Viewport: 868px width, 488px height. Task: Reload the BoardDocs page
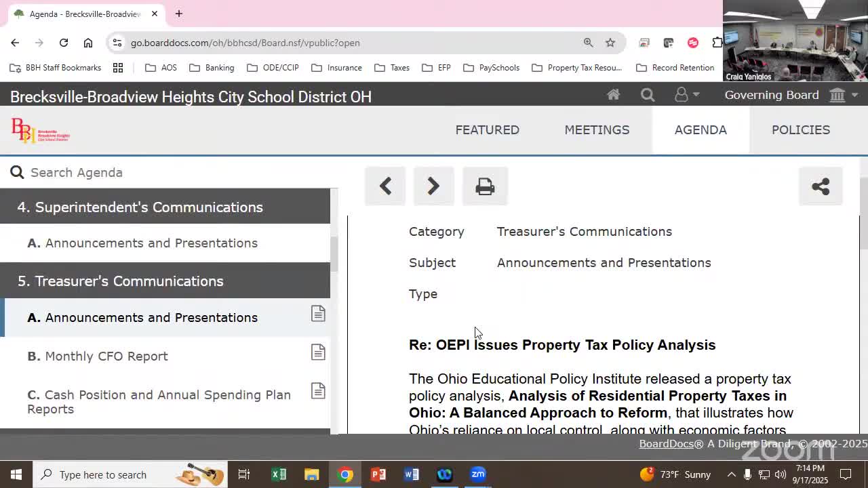pyautogui.click(x=64, y=43)
